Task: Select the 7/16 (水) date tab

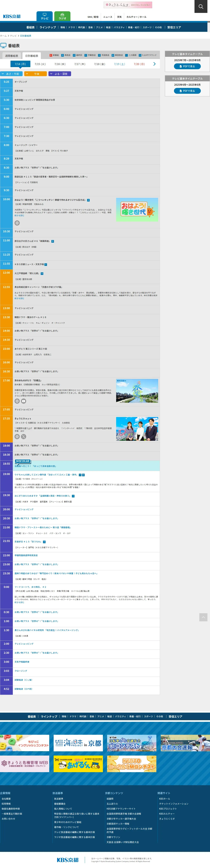Action: coord(60,64)
